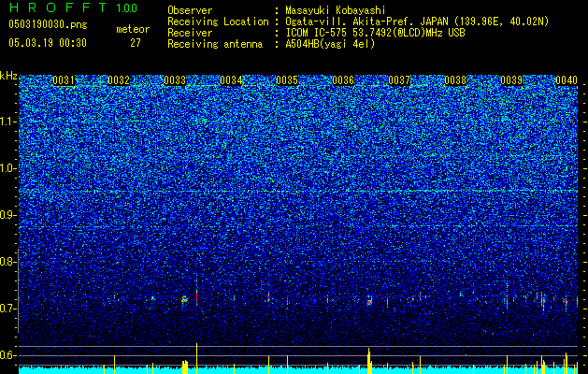Click the "Receiving Location" label

(218, 22)
